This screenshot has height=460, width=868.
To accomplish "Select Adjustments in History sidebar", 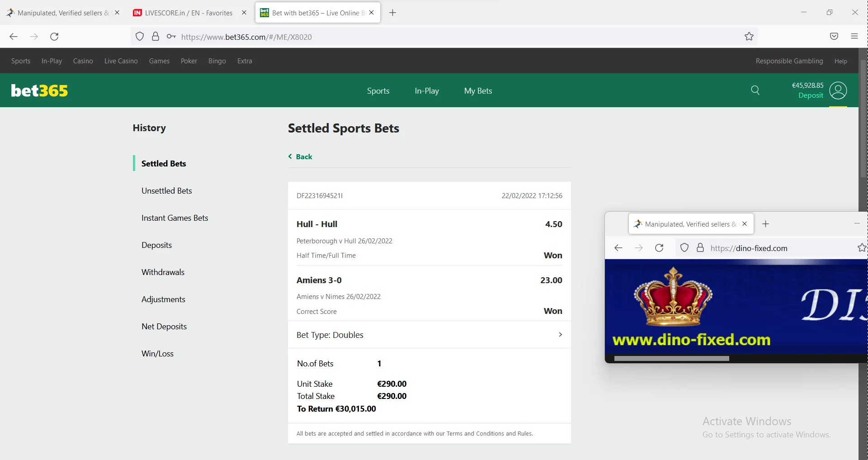I will [164, 299].
